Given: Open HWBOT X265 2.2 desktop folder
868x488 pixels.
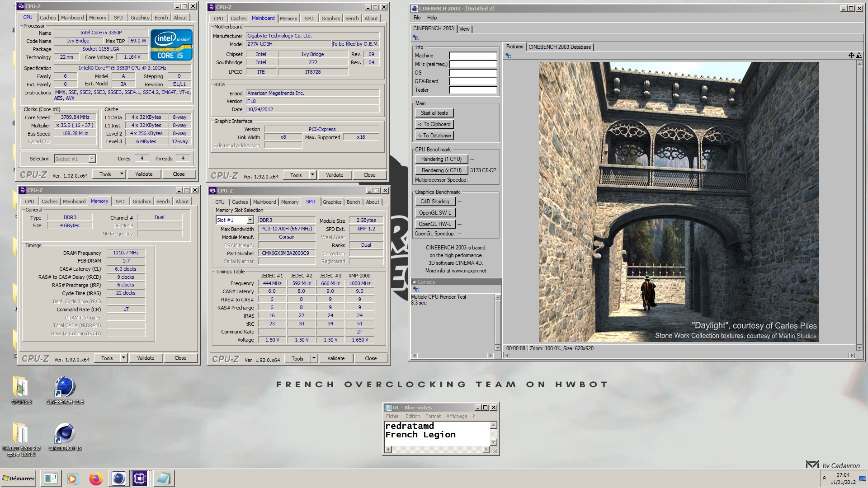Looking at the screenshot, I should coord(21,434).
